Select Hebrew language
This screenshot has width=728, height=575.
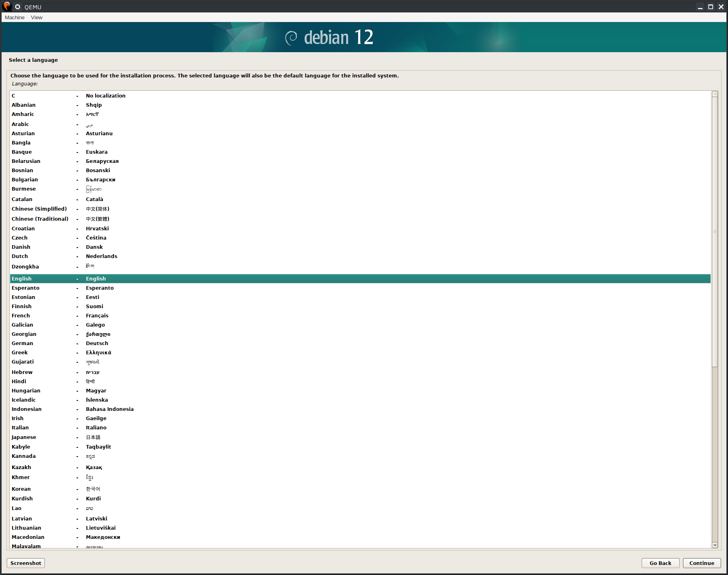tap(360, 372)
